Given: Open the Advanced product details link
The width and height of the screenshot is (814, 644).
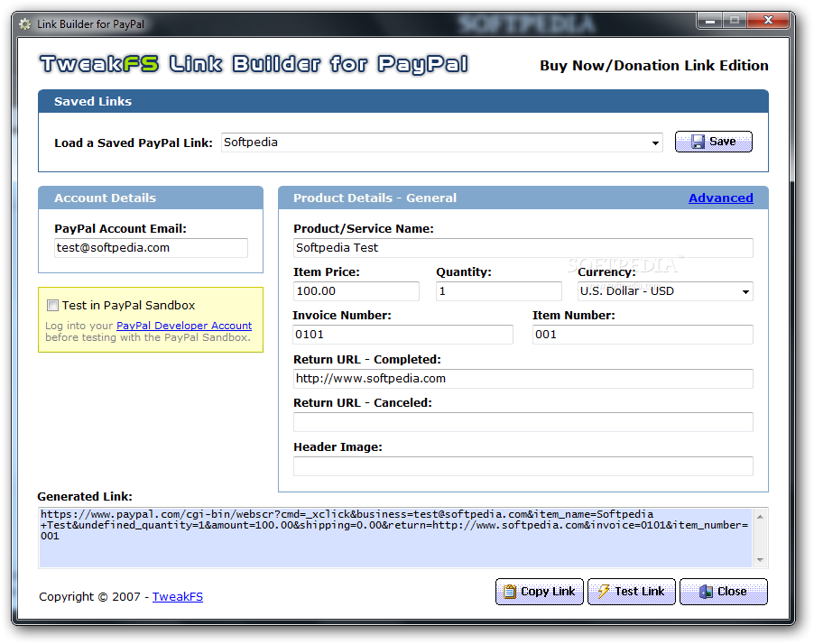Looking at the screenshot, I should [720, 198].
